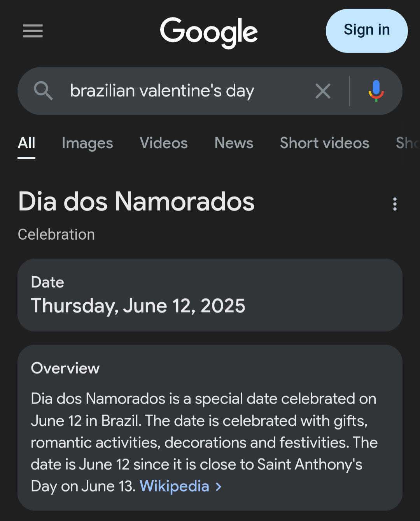Tap the Celebration subtitle label
Image resolution: width=420 pixels, height=521 pixels.
point(56,235)
